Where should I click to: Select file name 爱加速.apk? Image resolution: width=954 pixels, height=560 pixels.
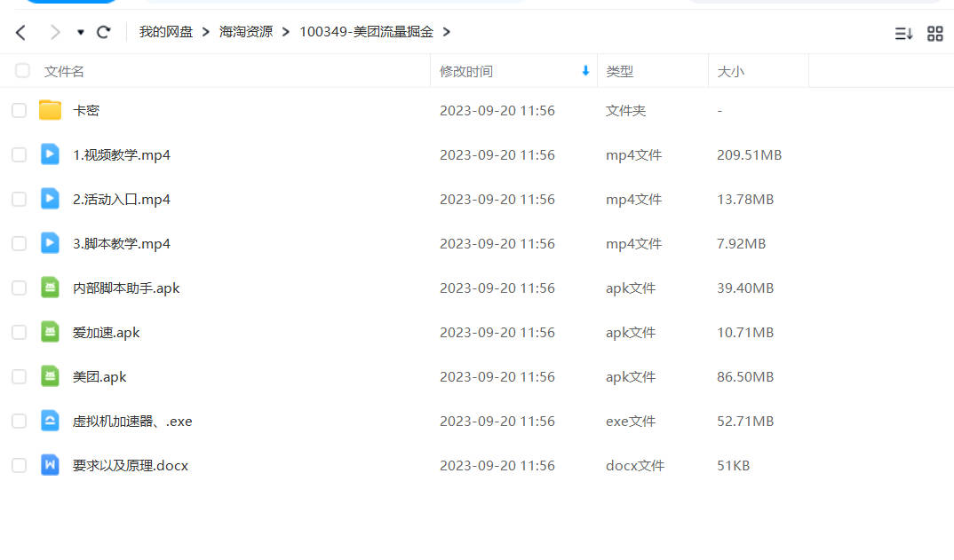[106, 333]
